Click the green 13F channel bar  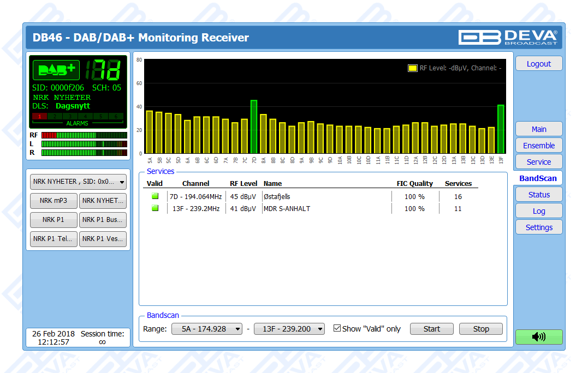point(501,129)
